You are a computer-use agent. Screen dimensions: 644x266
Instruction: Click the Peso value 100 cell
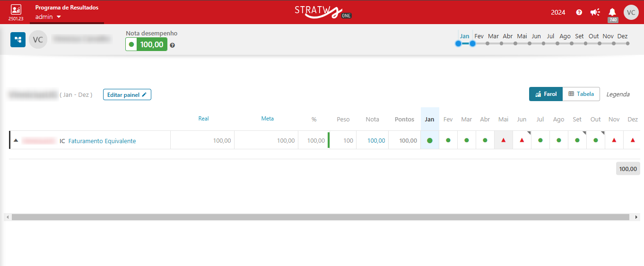pyautogui.click(x=342, y=140)
